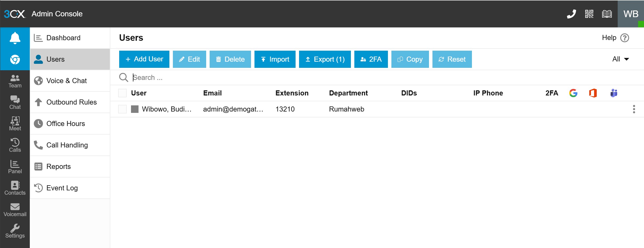Viewport: 644px width, 248px height.
Task: Open Settings wrench in the sidebar
Action: pyautogui.click(x=15, y=231)
